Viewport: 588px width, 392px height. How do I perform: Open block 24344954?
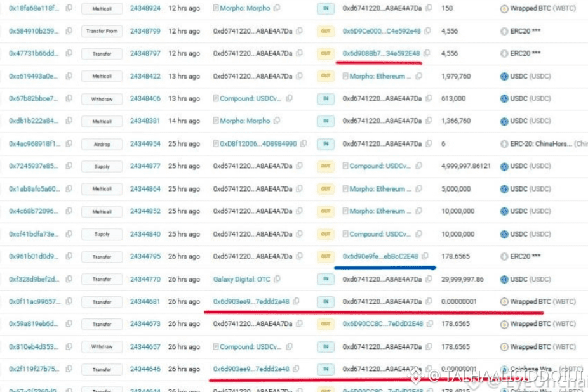(145, 143)
